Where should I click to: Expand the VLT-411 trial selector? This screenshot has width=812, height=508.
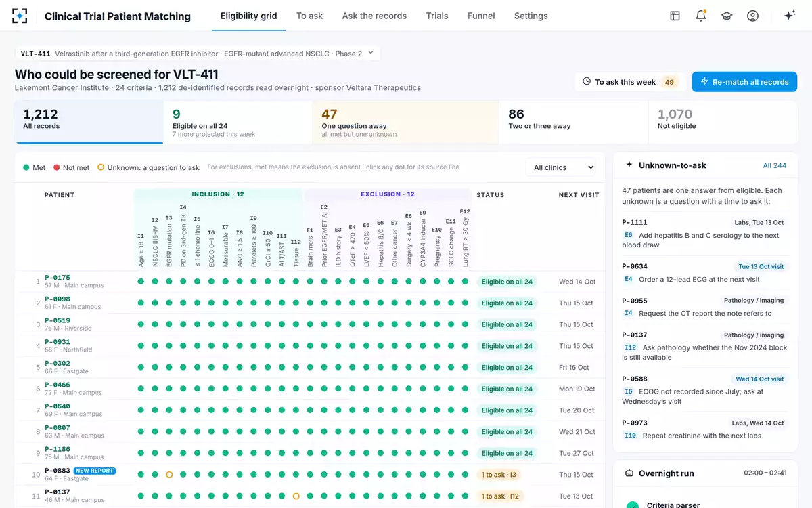pos(198,54)
